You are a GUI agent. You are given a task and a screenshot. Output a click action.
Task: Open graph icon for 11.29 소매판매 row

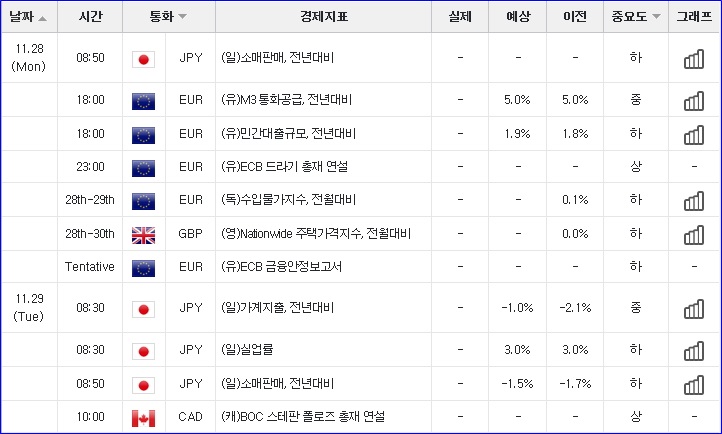pyautogui.click(x=694, y=385)
